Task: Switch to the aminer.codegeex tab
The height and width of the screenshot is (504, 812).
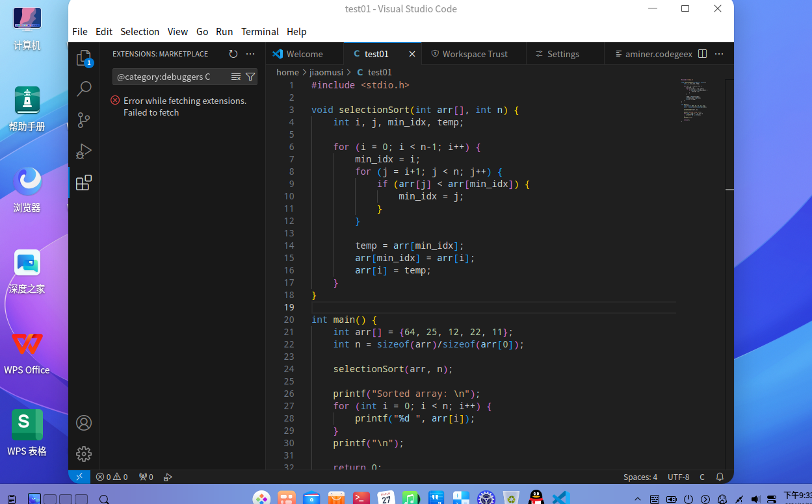Action: 650,54
